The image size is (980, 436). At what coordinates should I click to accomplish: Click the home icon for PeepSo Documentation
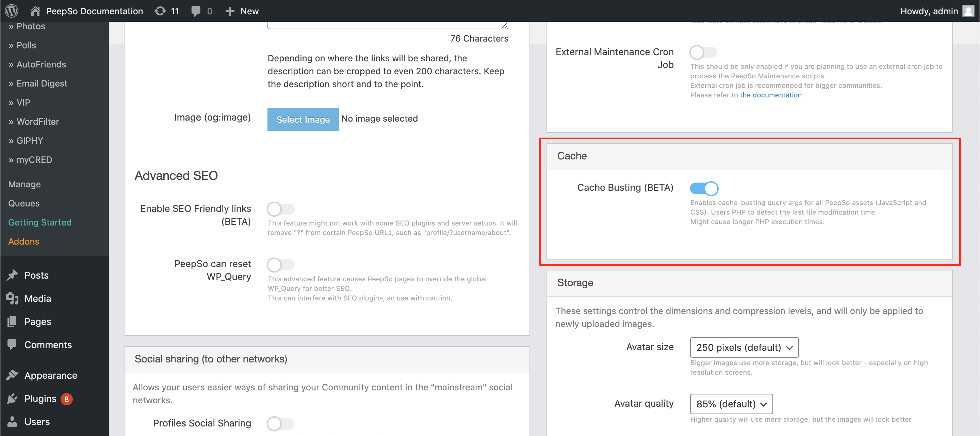pos(35,11)
